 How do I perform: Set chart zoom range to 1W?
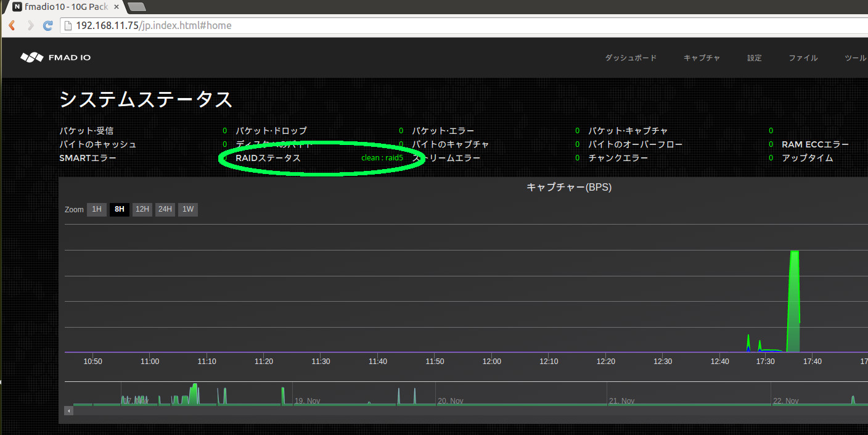187,209
